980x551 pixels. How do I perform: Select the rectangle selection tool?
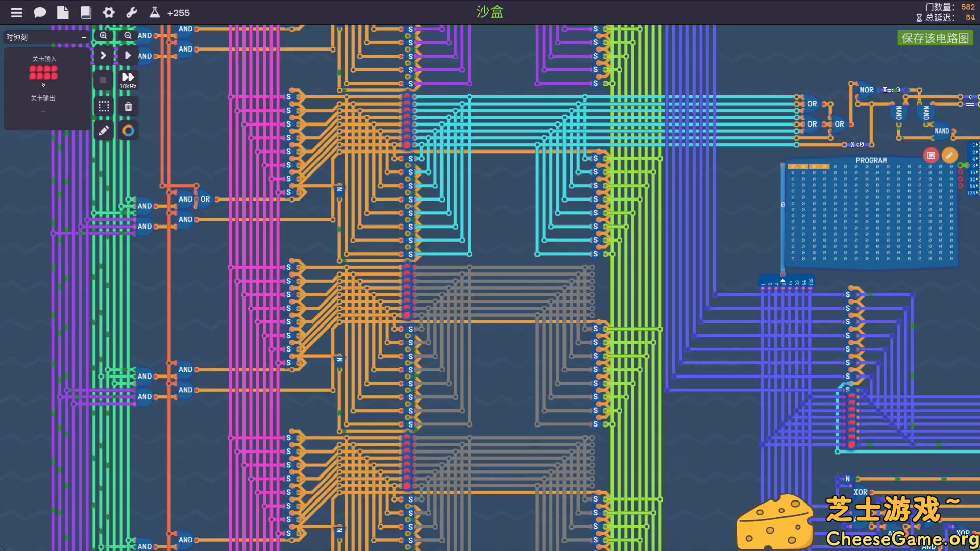tap(104, 106)
